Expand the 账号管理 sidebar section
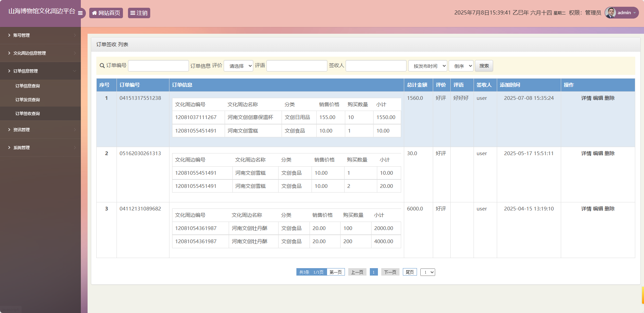The width and height of the screenshot is (644, 313). (40, 35)
